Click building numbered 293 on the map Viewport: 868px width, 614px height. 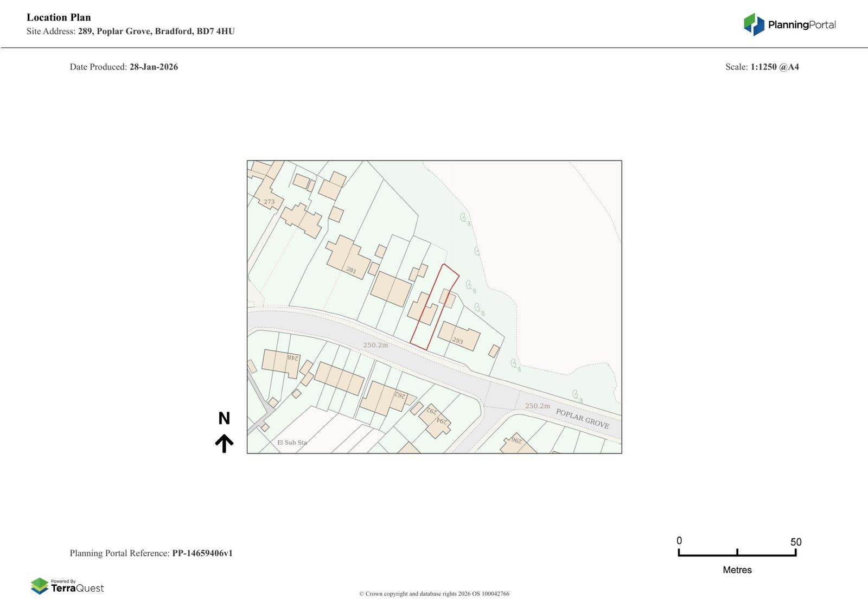(x=458, y=337)
